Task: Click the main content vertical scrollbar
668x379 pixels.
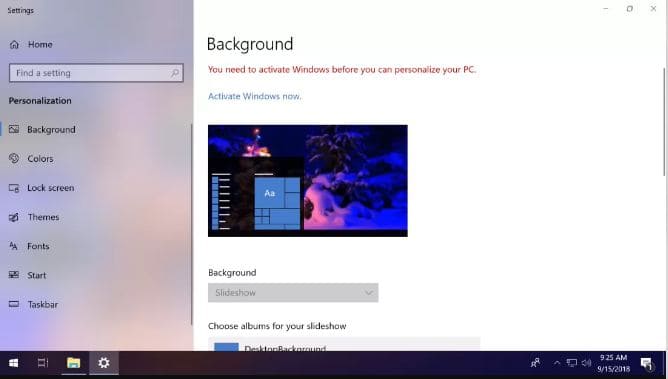Action: click(x=664, y=121)
